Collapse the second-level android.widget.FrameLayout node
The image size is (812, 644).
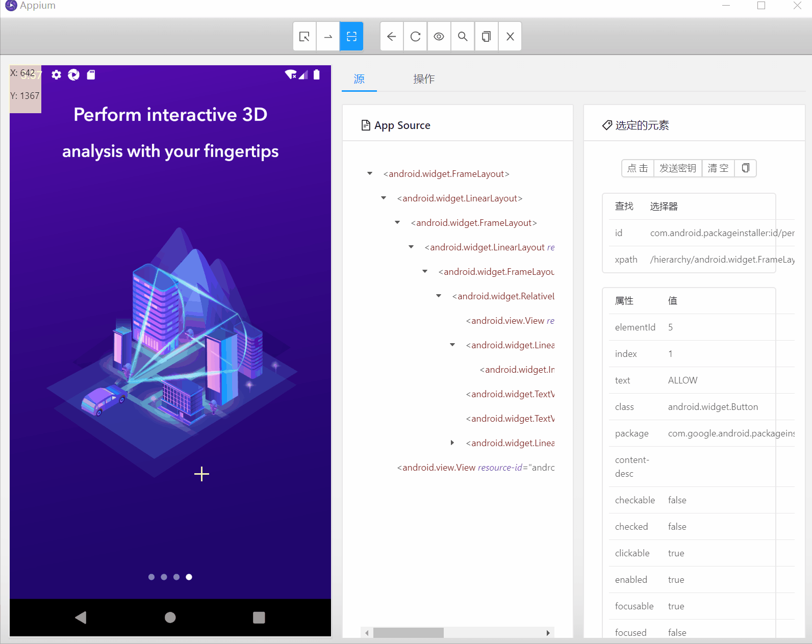(x=397, y=223)
